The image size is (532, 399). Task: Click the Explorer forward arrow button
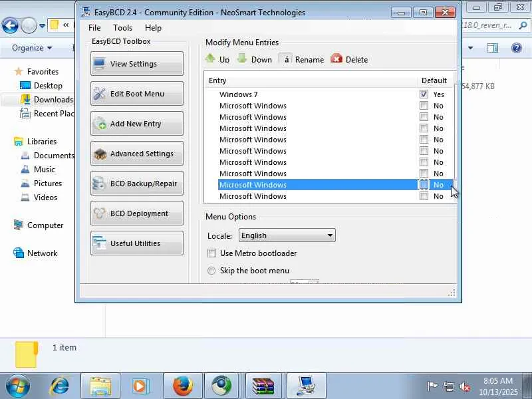pos(29,25)
